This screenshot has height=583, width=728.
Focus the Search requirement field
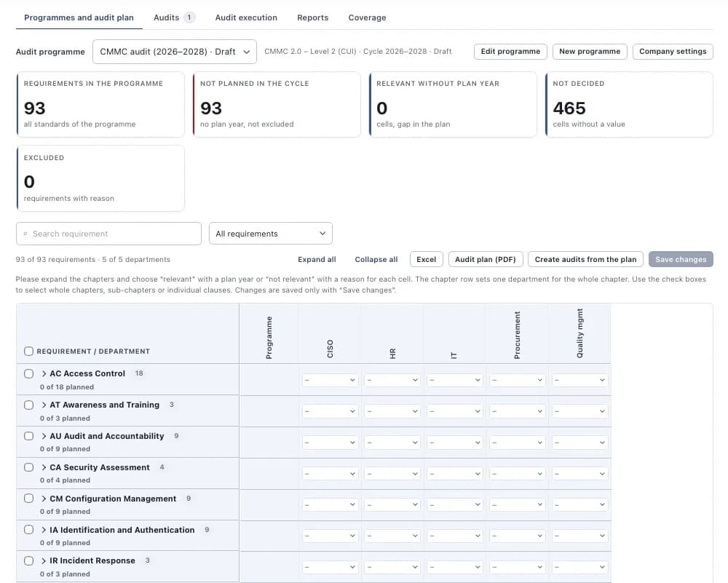tap(108, 234)
